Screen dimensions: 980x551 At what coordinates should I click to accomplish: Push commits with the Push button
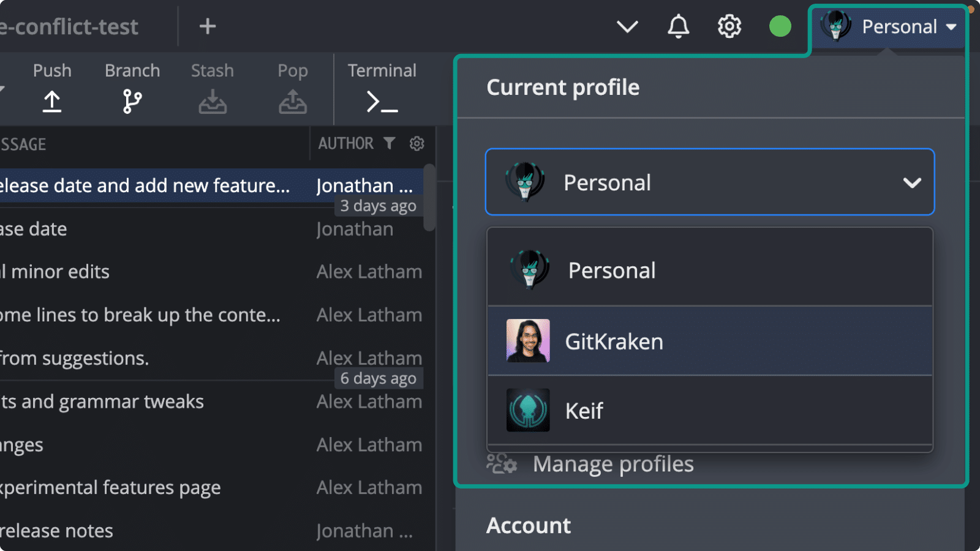click(52, 87)
